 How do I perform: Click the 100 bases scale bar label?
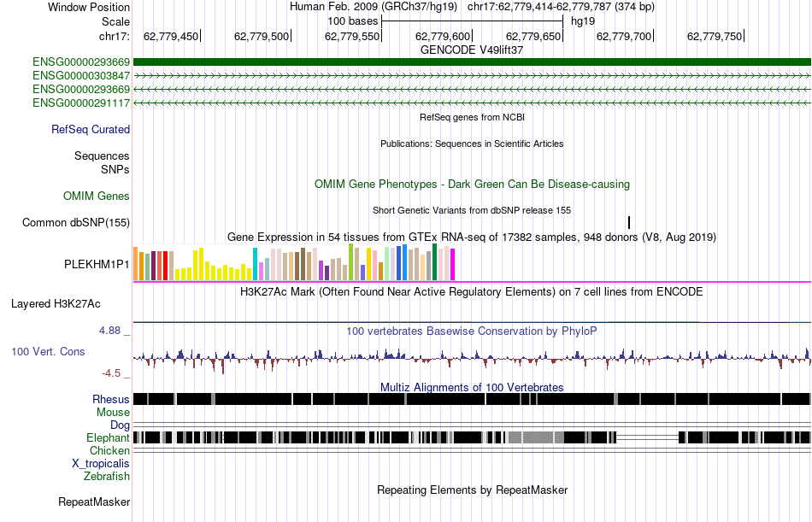(x=353, y=21)
